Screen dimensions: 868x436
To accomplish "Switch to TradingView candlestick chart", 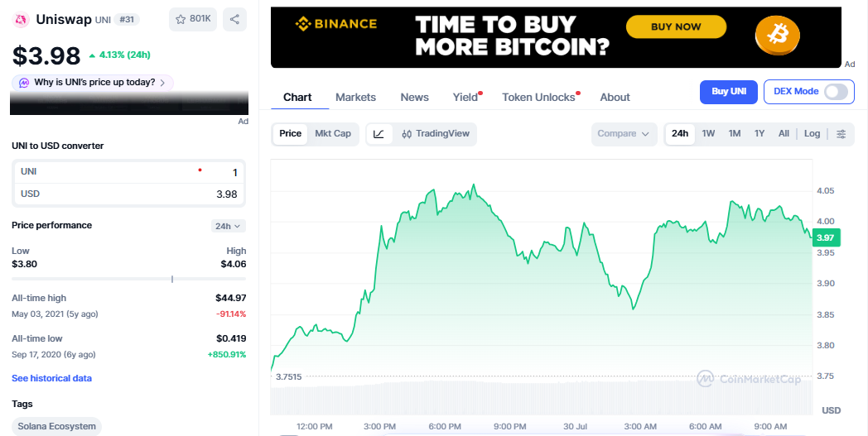I will [x=436, y=134].
